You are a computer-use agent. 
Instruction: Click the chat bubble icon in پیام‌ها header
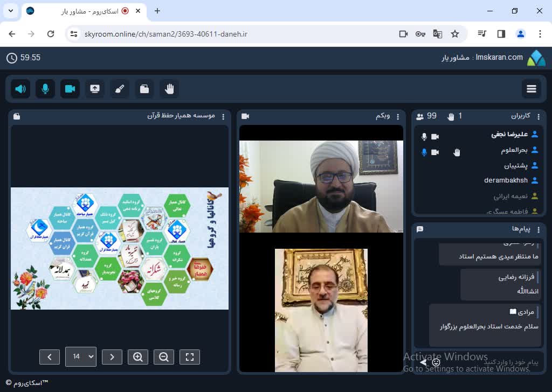419,229
